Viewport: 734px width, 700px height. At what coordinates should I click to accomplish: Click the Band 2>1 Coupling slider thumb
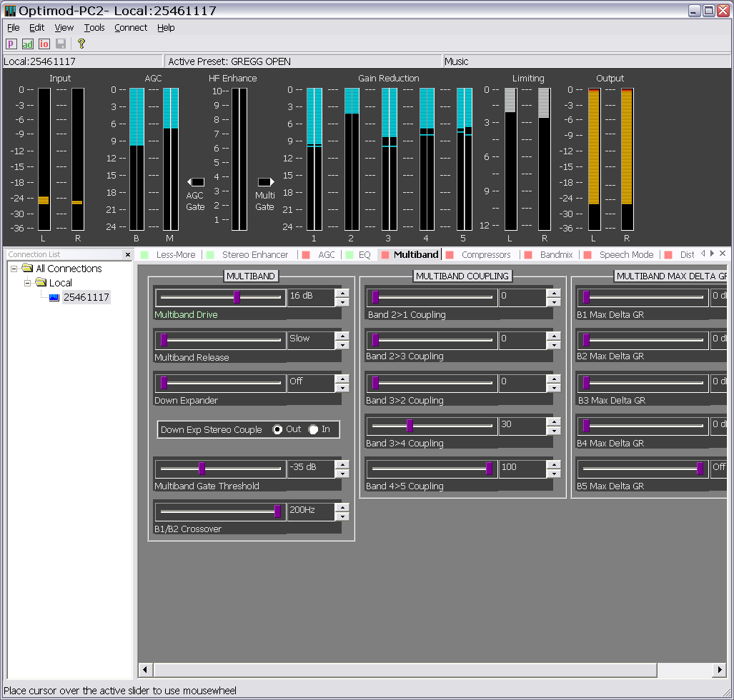(375, 297)
